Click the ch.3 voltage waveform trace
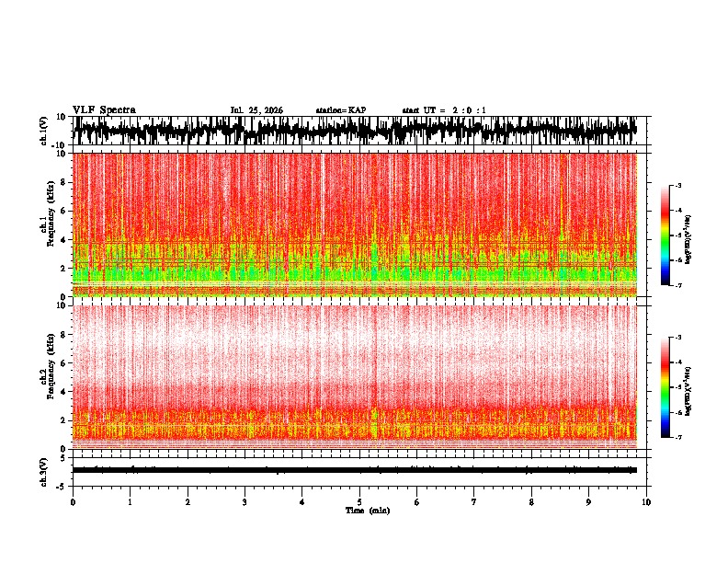This screenshot has width=728, height=563. pos(355,470)
